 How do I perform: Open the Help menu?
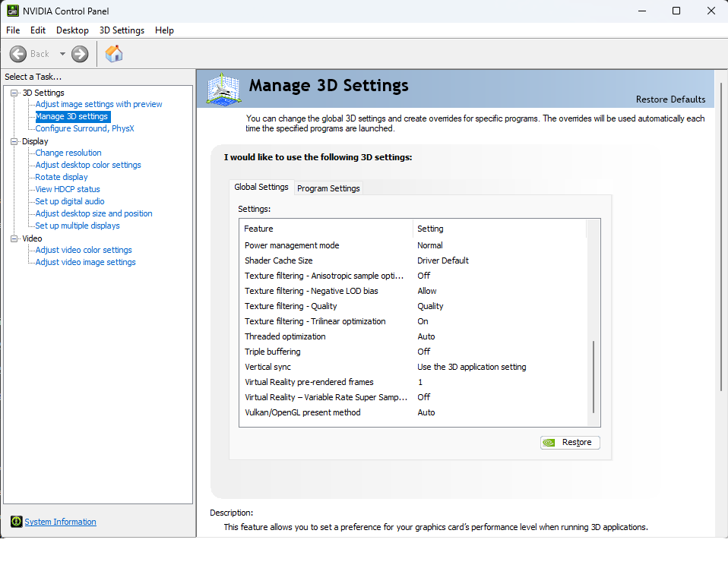164,30
